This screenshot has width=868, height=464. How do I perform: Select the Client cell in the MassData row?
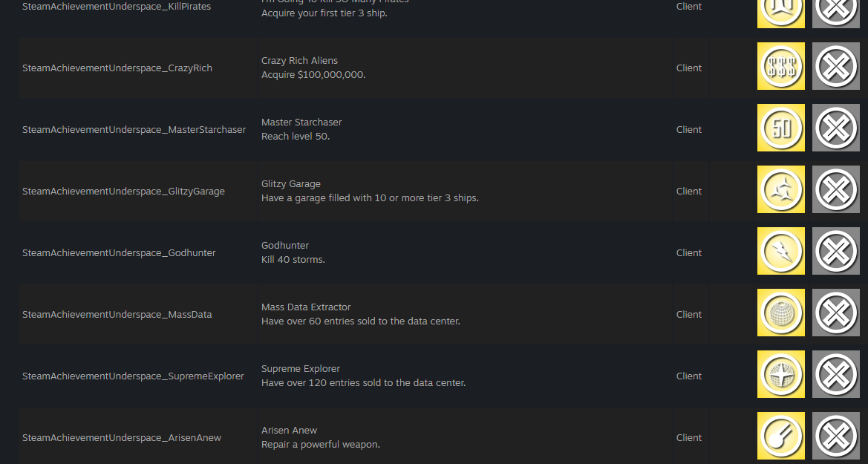(x=688, y=315)
